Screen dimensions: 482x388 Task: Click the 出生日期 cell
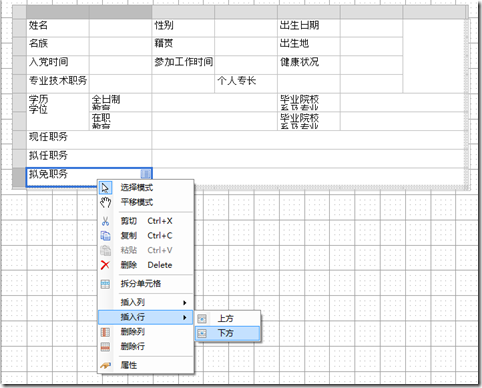[x=309, y=28]
